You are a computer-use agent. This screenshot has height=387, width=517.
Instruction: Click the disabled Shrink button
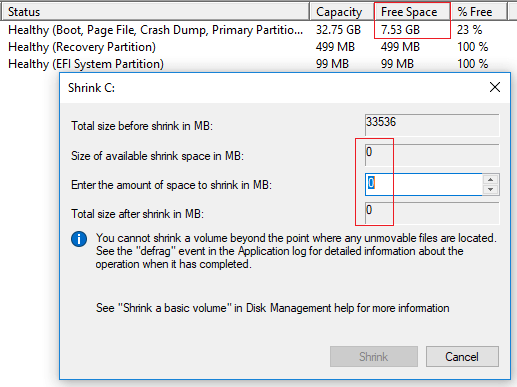tap(374, 357)
